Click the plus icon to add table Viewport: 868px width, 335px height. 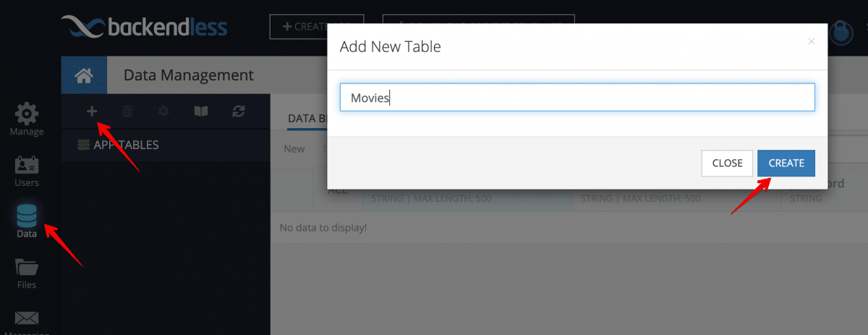pyautogui.click(x=92, y=111)
